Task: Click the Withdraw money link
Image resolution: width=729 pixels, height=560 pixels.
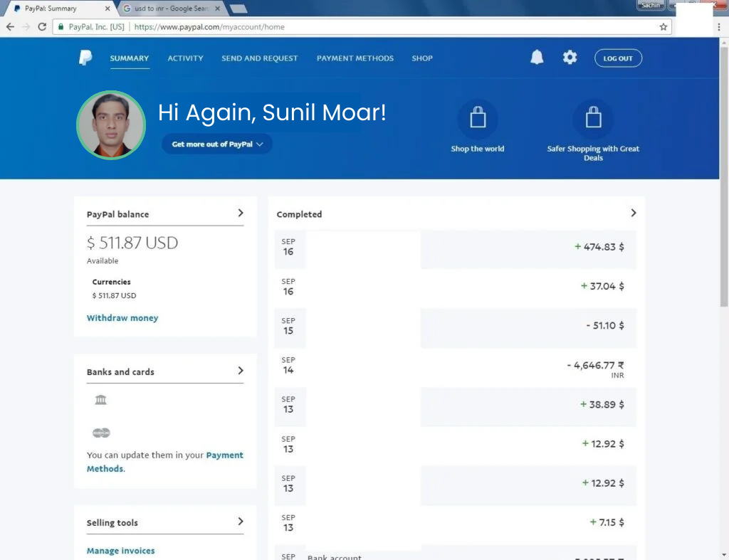Action: tap(122, 318)
